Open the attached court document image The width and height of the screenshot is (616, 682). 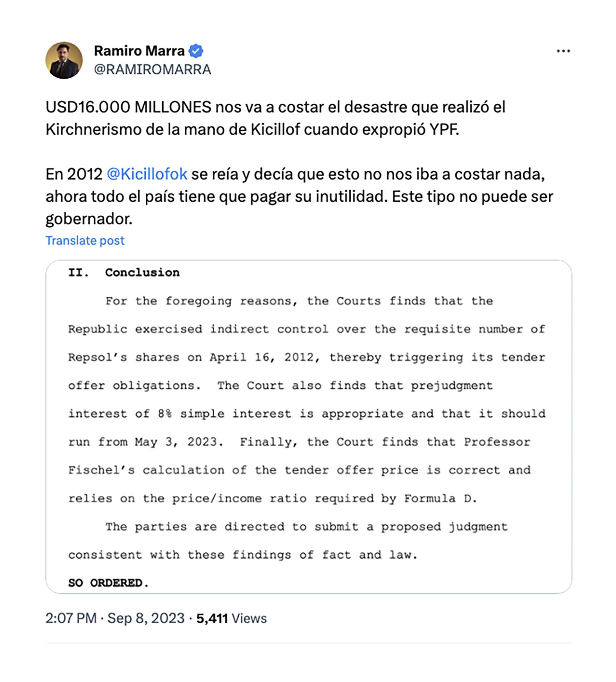point(308,427)
